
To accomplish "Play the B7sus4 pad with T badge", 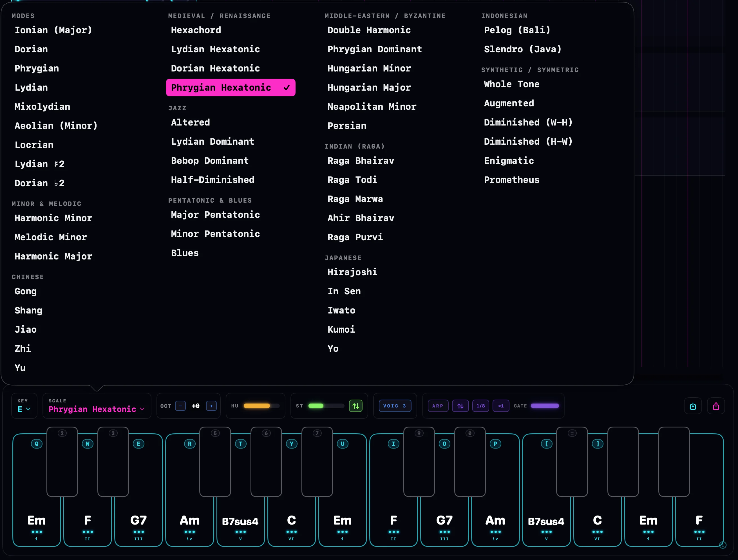I will point(241,522).
